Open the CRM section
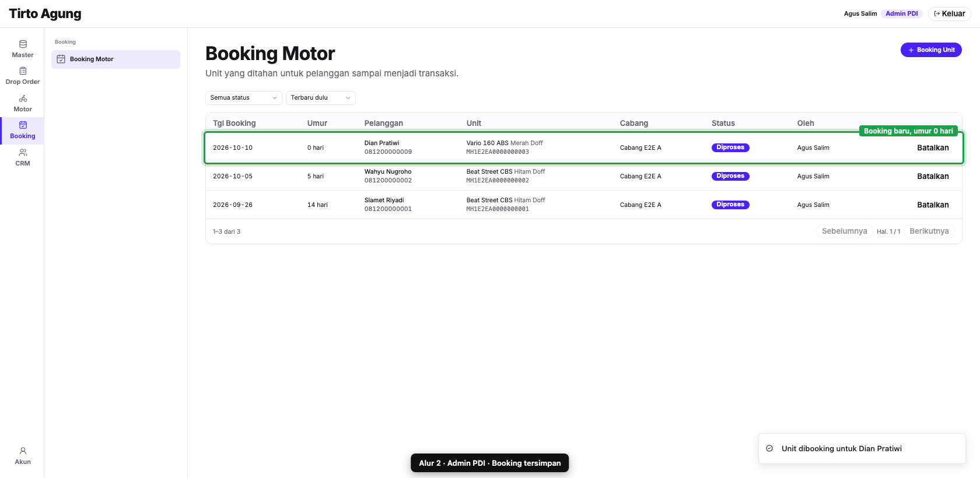The image size is (980, 478). coord(23,157)
